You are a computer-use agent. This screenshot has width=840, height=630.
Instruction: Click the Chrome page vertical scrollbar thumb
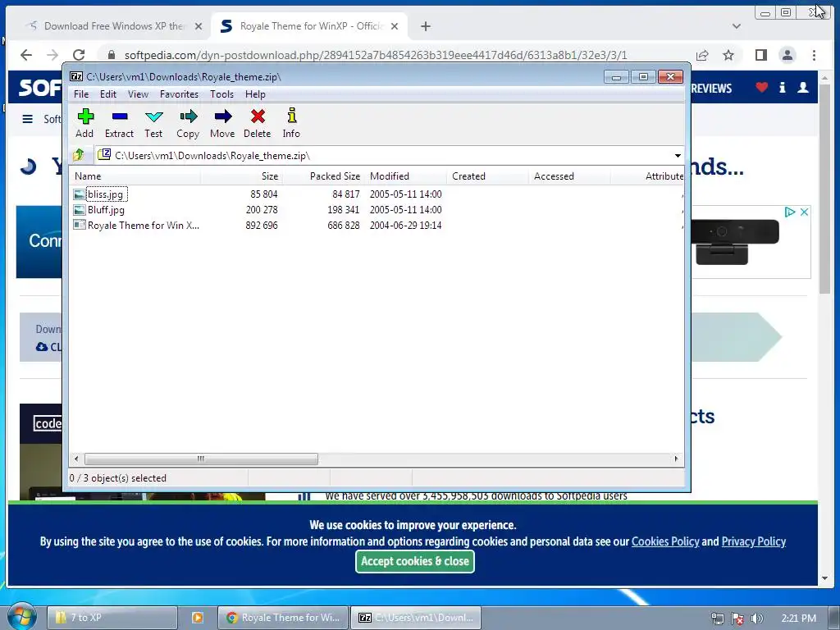[x=825, y=188]
